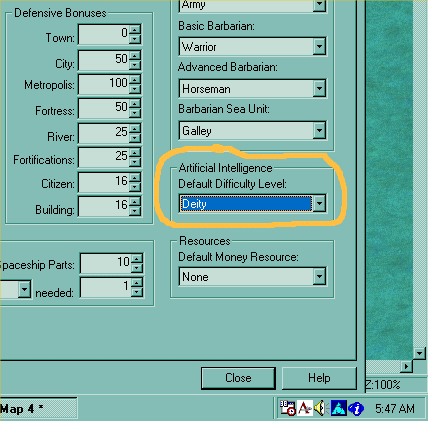Click the 5:47 AM system clock

coord(395,408)
